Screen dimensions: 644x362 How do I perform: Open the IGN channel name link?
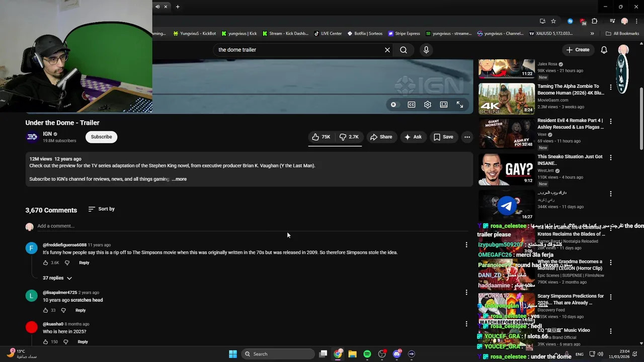pos(47,134)
